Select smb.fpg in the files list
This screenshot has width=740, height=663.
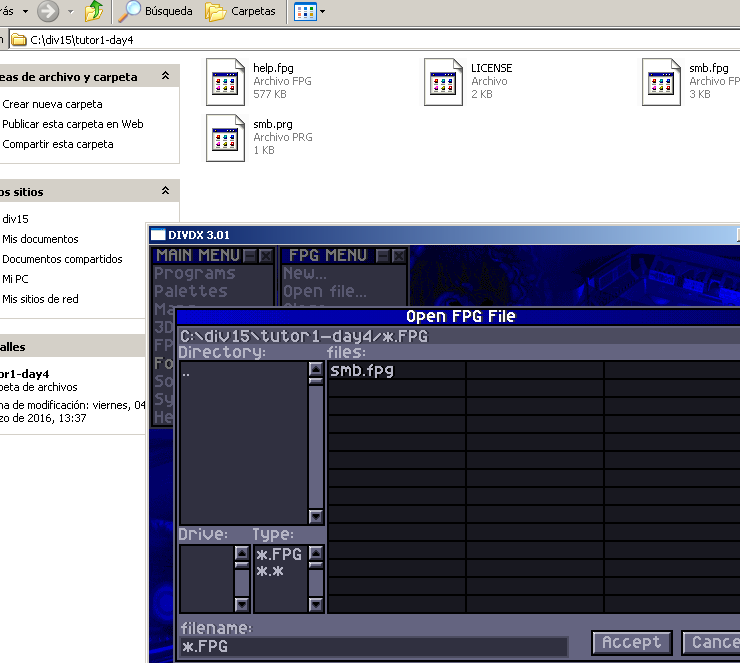pyautogui.click(x=362, y=370)
